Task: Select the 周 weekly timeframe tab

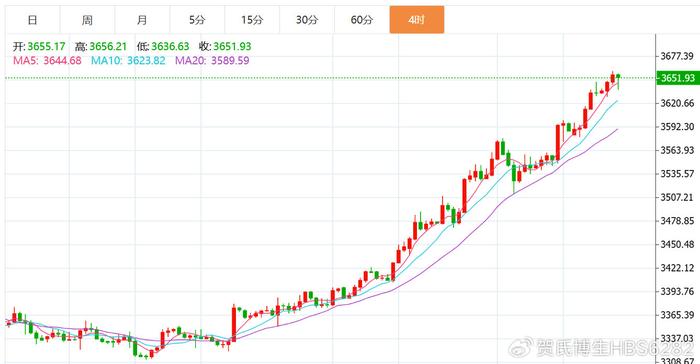Action: pos(87,20)
